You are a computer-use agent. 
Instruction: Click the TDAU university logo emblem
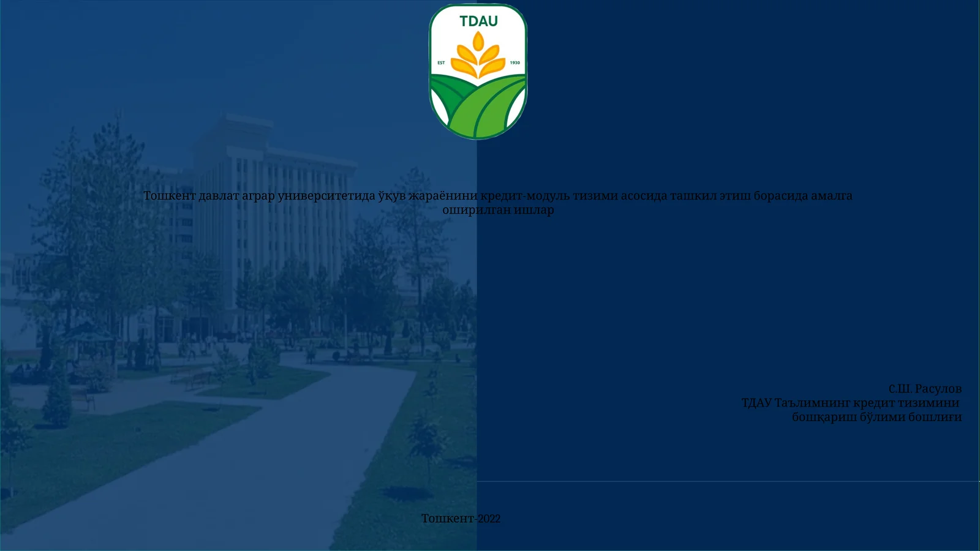click(478, 72)
